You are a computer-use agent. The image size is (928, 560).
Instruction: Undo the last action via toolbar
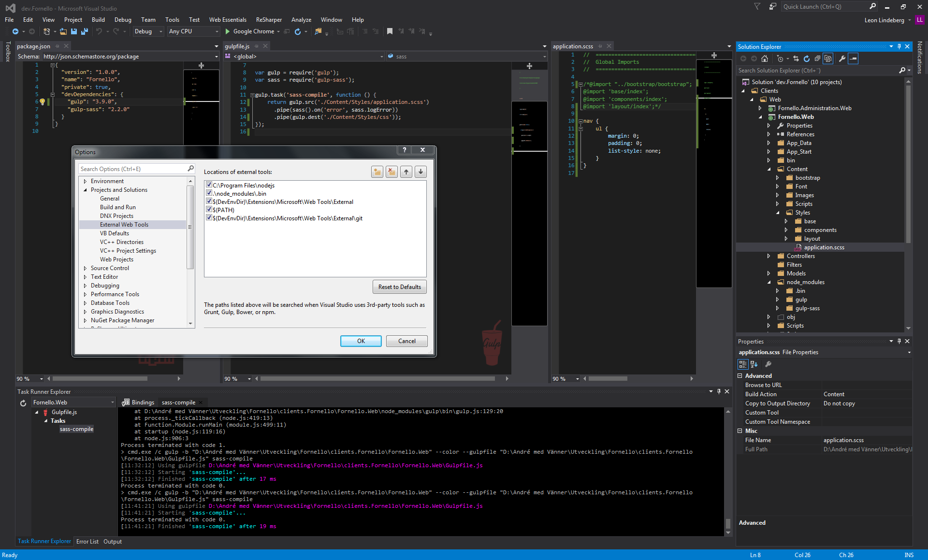pos(99,31)
